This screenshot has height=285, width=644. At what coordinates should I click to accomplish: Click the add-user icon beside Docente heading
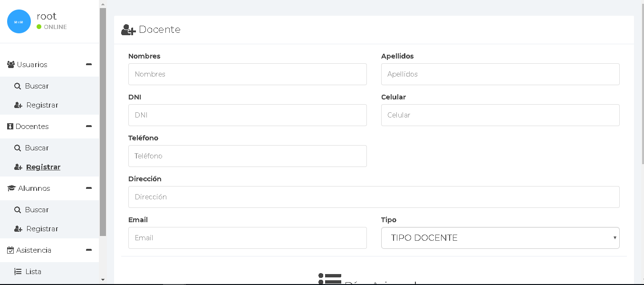coord(128,30)
